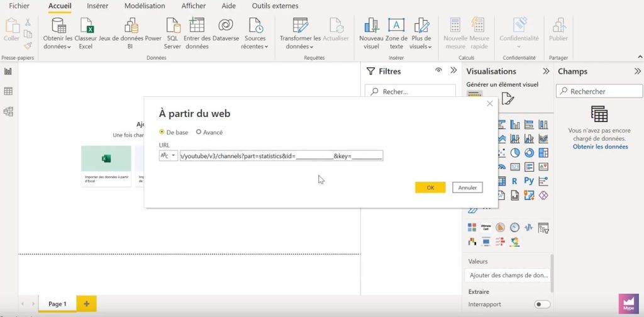
Task: Choose the R script visual
Action: click(x=514, y=181)
